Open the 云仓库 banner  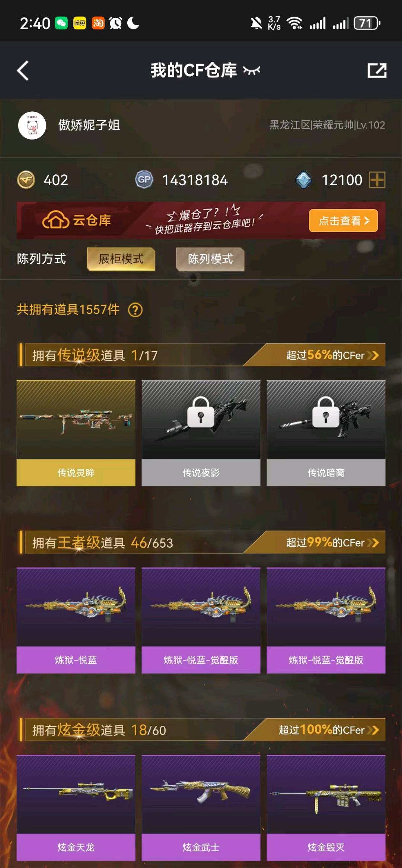click(201, 220)
